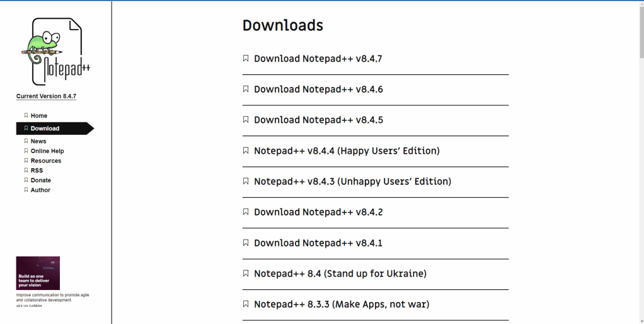644x324 pixels.
Task: Open Download Notepad++ v8.4.5 link
Action: pyautogui.click(x=318, y=120)
